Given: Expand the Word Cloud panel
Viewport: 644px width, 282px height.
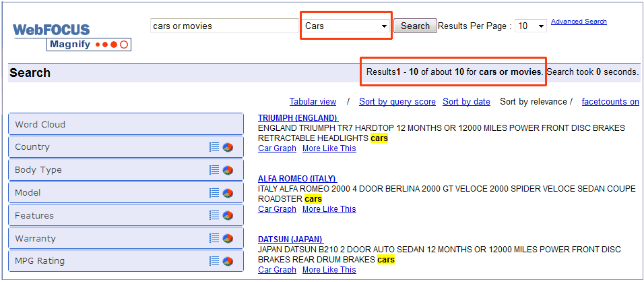Looking at the screenshot, I should click(x=125, y=124).
